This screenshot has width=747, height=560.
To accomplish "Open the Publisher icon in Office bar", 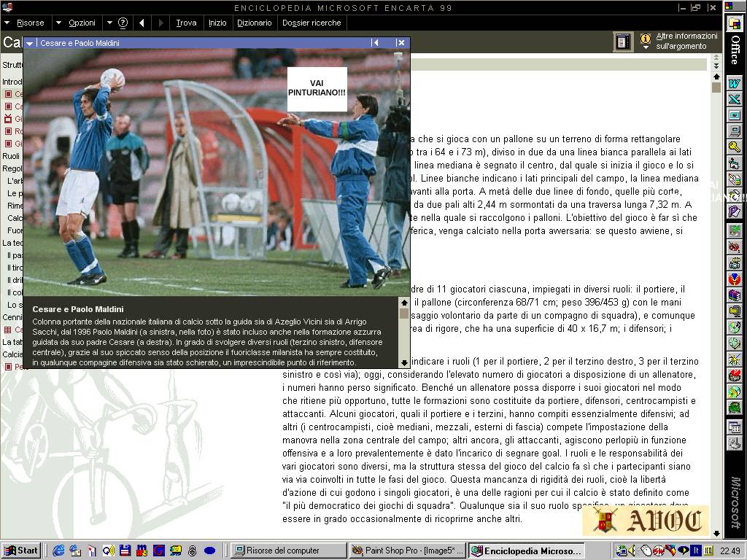I will coord(734,211).
